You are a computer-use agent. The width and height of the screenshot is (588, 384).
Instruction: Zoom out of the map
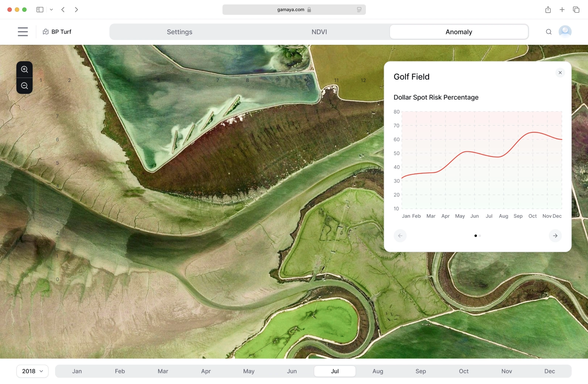pos(24,86)
